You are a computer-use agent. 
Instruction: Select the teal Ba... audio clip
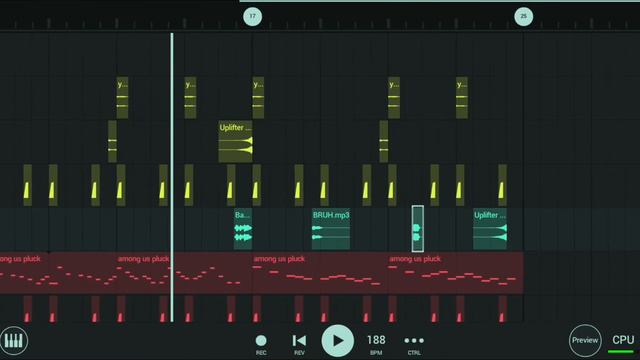pos(243,229)
